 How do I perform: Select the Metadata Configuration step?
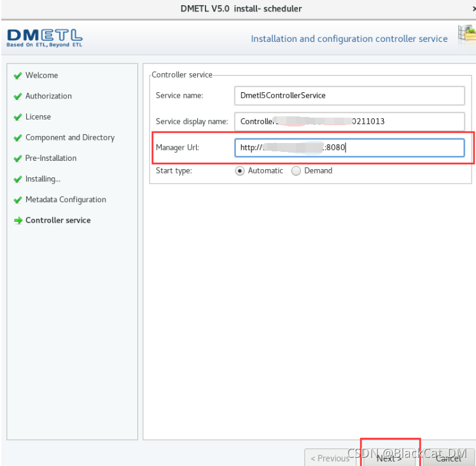click(x=66, y=200)
